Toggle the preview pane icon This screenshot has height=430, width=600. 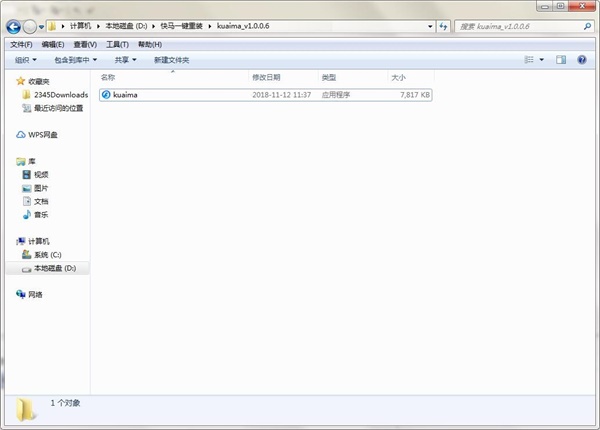(x=561, y=60)
